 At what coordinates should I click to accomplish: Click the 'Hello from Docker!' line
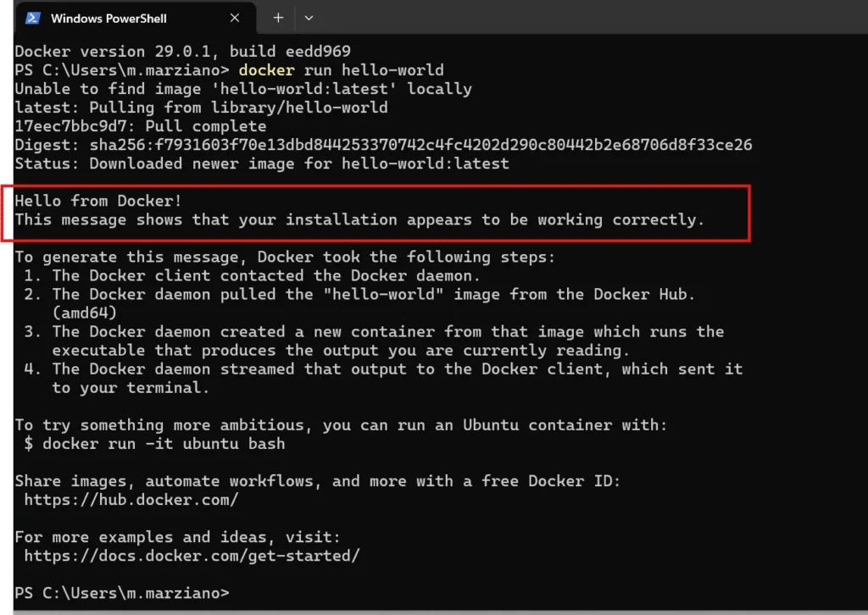click(98, 201)
